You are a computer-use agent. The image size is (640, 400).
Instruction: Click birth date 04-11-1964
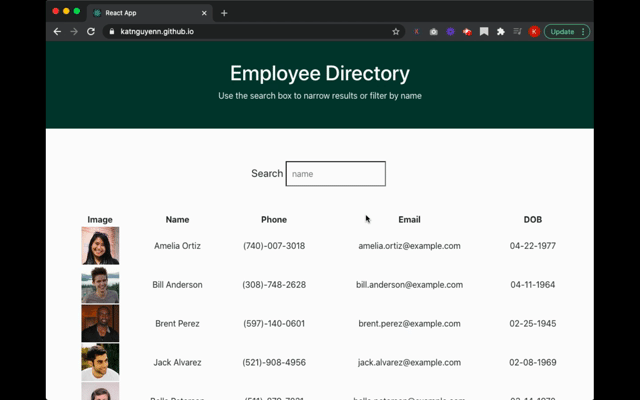pos(533,284)
